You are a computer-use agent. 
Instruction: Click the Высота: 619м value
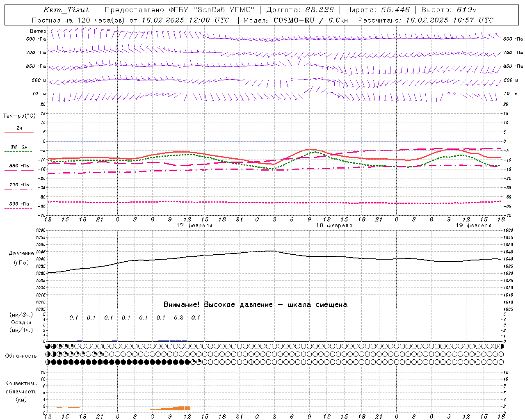tap(449, 10)
